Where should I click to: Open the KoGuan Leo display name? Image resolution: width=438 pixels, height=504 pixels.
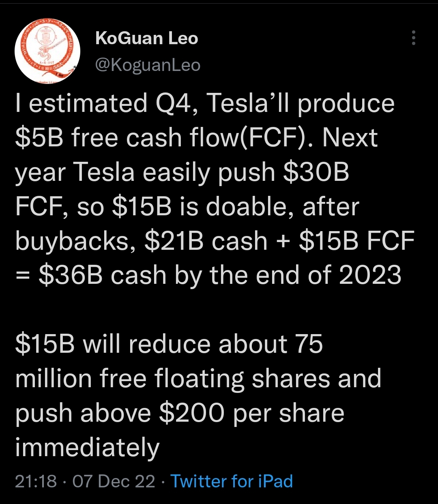coord(147,39)
